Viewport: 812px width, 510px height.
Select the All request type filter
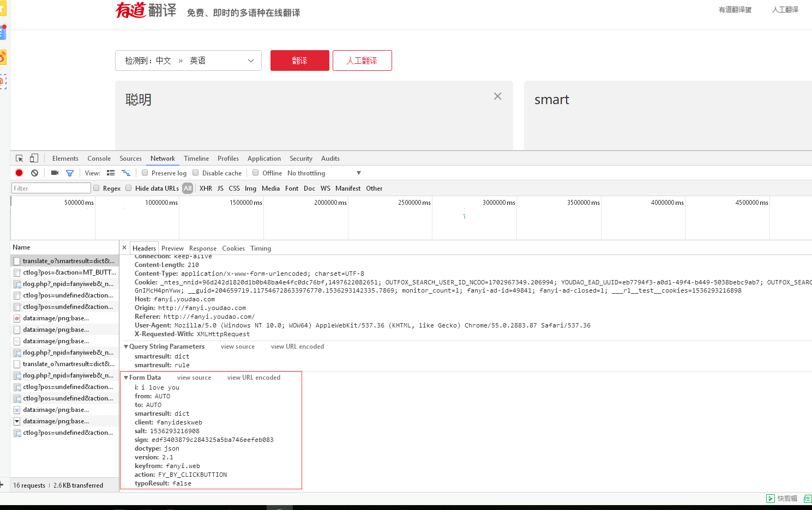pyautogui.click(x=188, y=189)
